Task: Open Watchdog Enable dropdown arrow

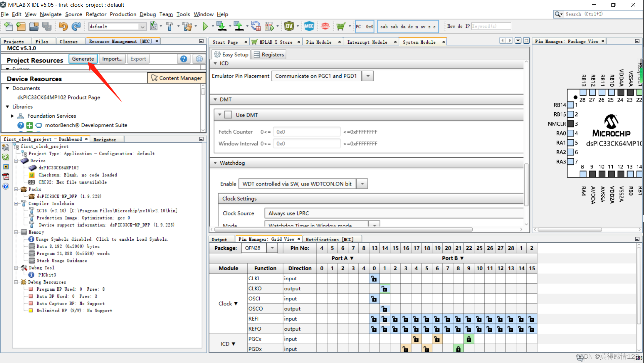Action: pos(362,184)
